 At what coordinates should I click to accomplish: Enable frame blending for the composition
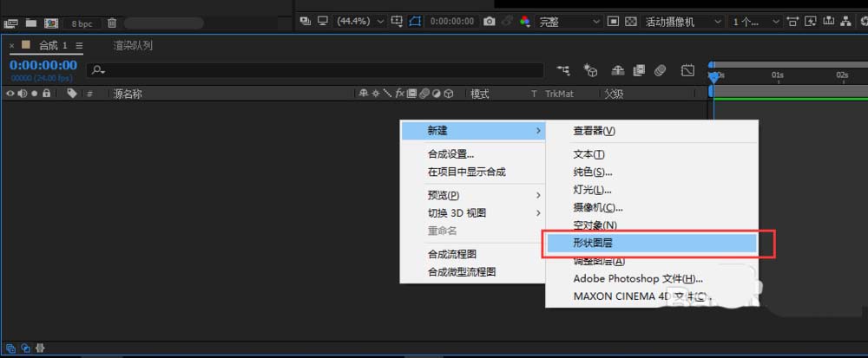click(x=640, y=70)
